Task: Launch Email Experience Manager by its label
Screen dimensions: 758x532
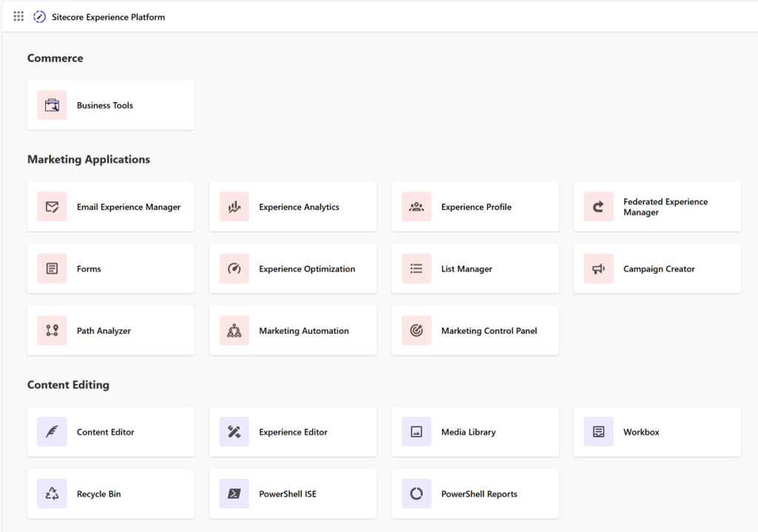Action: (x=129, y=207)
